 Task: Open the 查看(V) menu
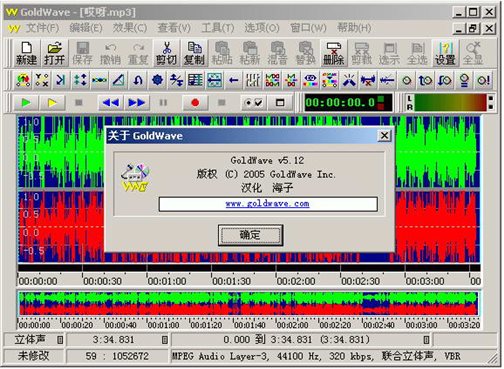(174, 28)
